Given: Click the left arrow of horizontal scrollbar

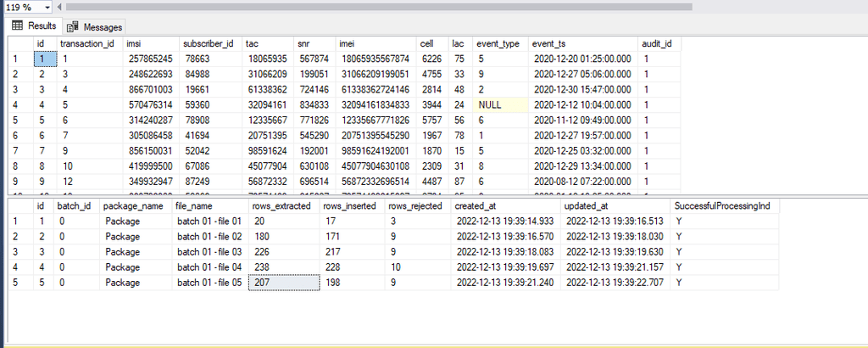Looking at the screenshot, I should 60,7.
